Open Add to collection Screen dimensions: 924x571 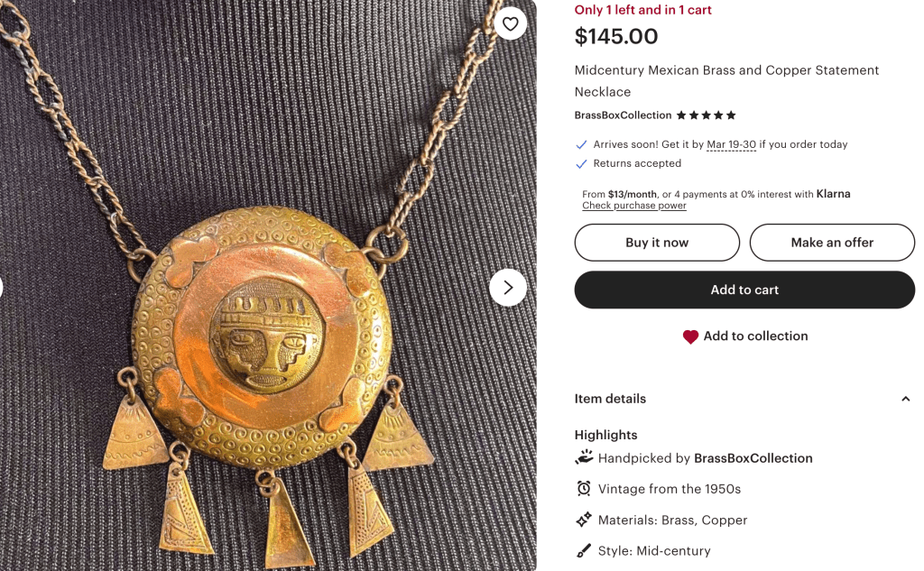click(x=744, y=336)
